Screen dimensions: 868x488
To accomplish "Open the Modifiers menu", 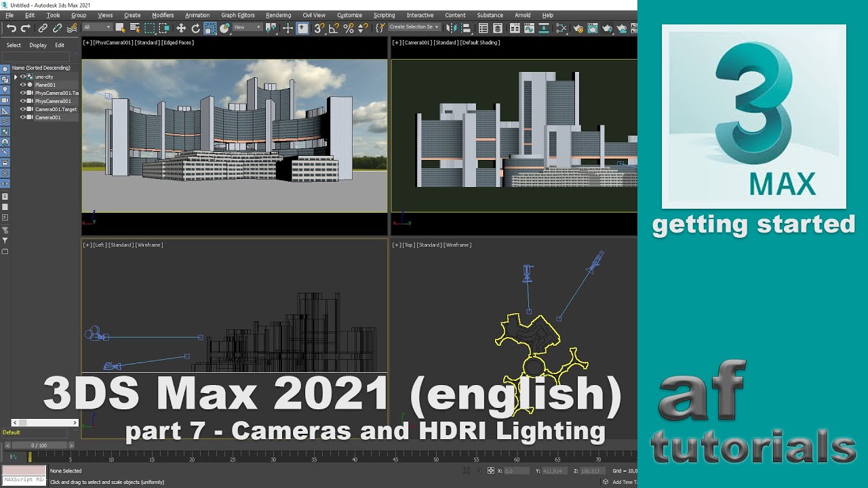I will tap(163, 15).
